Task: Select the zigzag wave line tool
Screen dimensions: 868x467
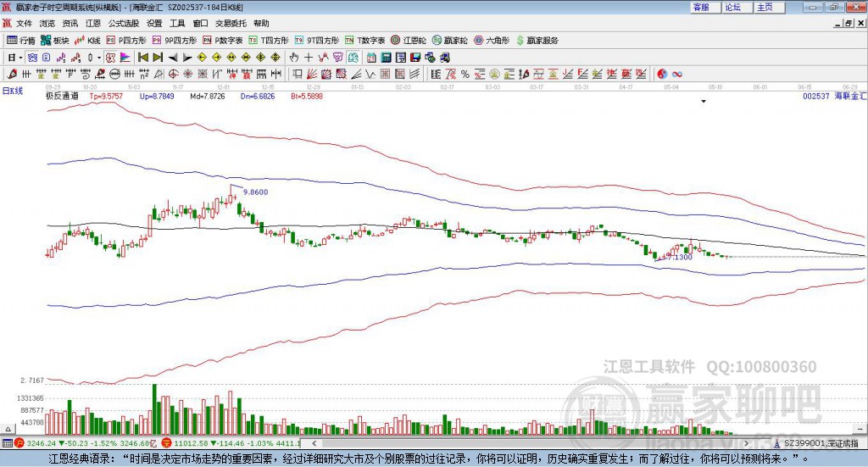Action: 370,74
